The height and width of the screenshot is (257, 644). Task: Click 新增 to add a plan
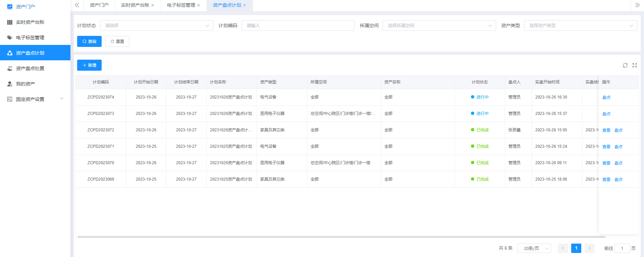coord(89,65)
